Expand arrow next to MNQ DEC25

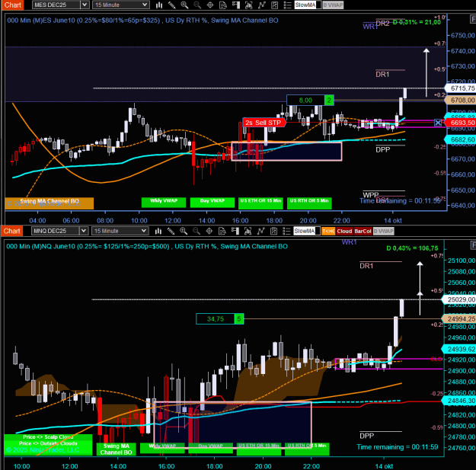[x=84, y=231]
